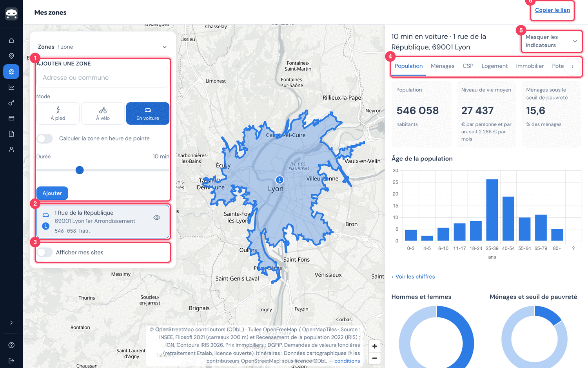Click the 25-39 age bar in chart
Screen dimensions: 588x368
point(492,210)
